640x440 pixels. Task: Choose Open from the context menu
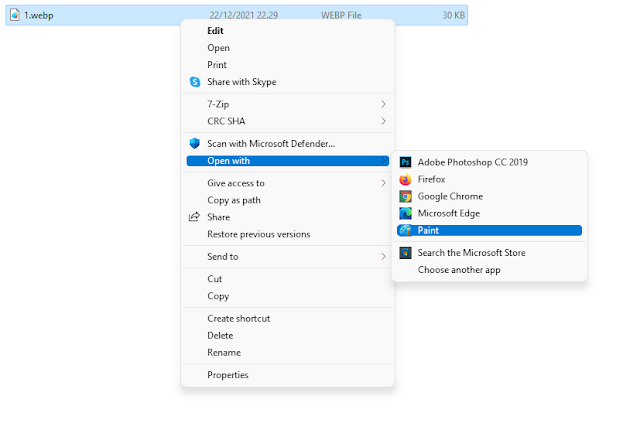288,48
